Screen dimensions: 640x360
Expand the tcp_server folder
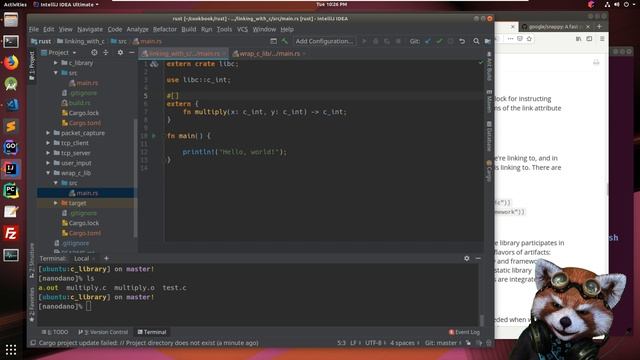coord(49,153)
